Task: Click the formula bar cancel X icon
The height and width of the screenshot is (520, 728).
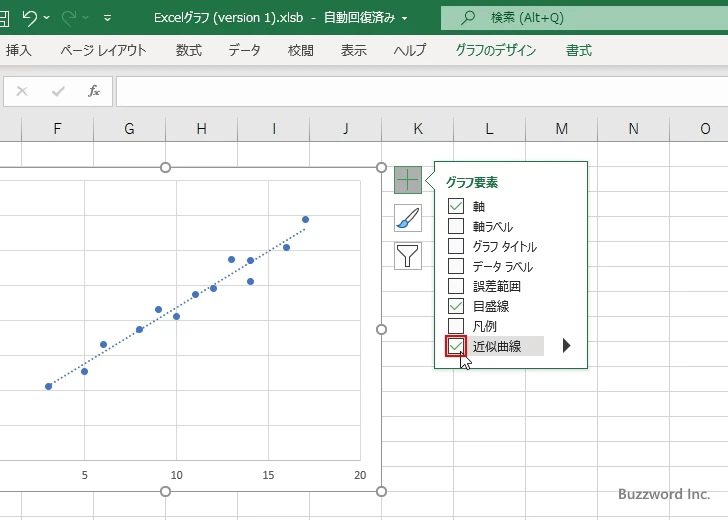Action: click(22, 91)
